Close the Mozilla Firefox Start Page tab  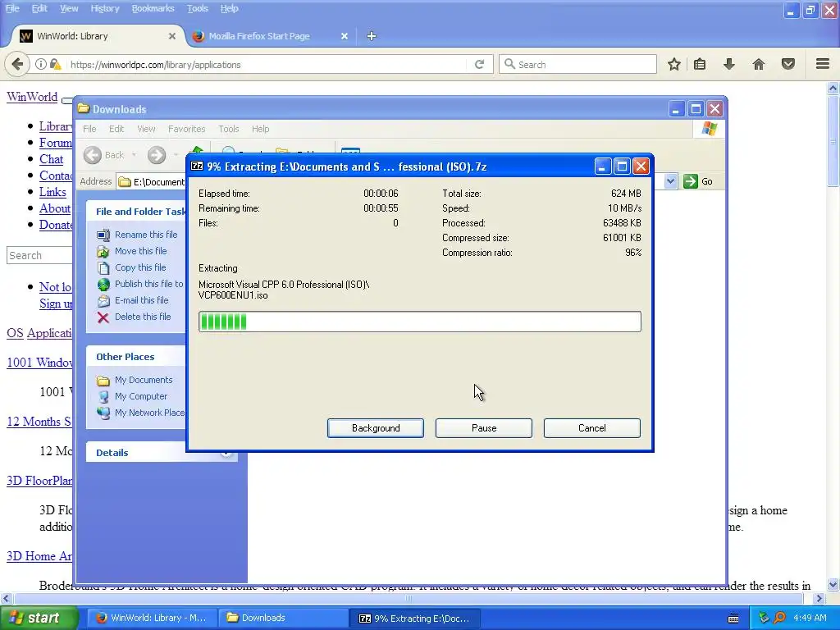tap(345, 36)
